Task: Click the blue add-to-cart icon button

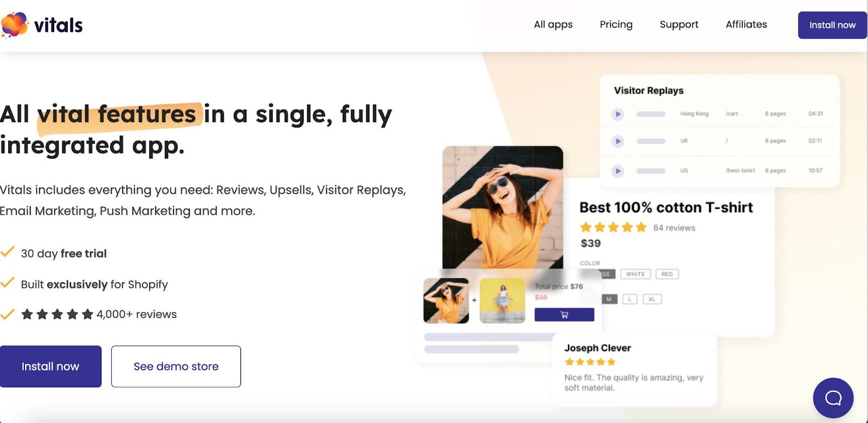Action: pos(564,315)
